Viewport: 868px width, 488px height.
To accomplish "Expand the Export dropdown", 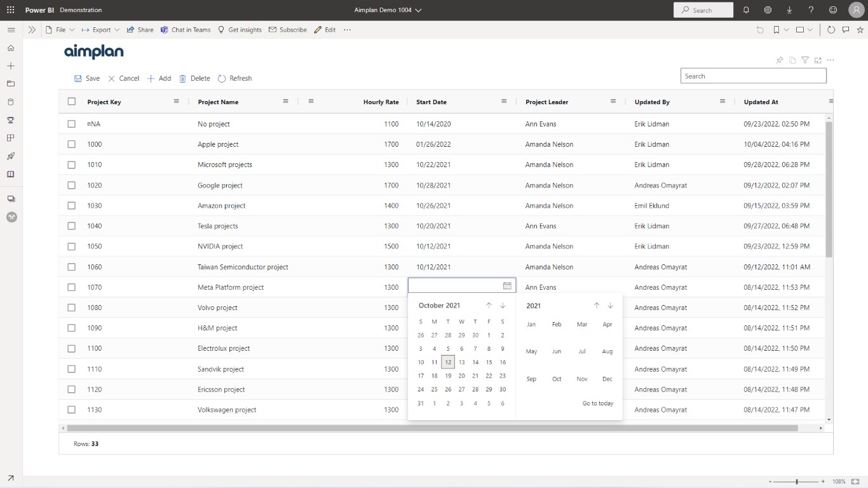I will coord(100,30).
